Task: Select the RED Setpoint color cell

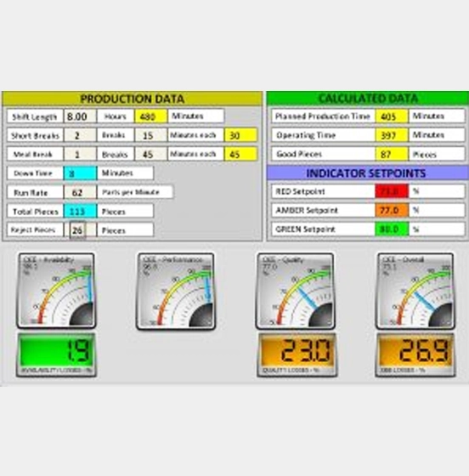Action: [392, 191]
